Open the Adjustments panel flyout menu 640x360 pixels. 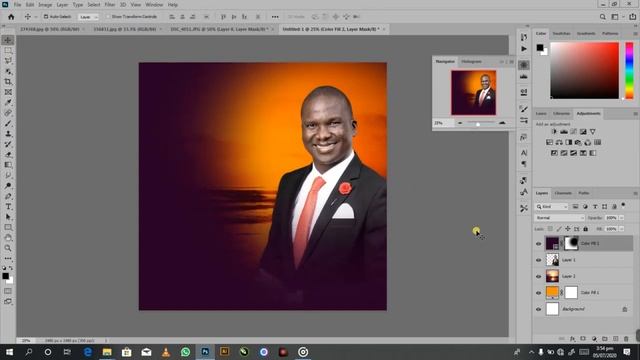(x=636, y=113)
